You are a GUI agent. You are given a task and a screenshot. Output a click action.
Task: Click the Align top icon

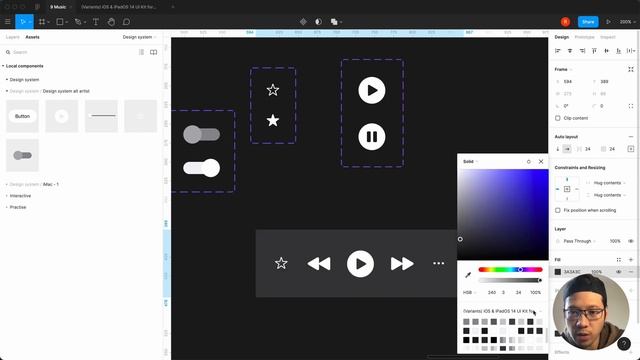[594, 51]
